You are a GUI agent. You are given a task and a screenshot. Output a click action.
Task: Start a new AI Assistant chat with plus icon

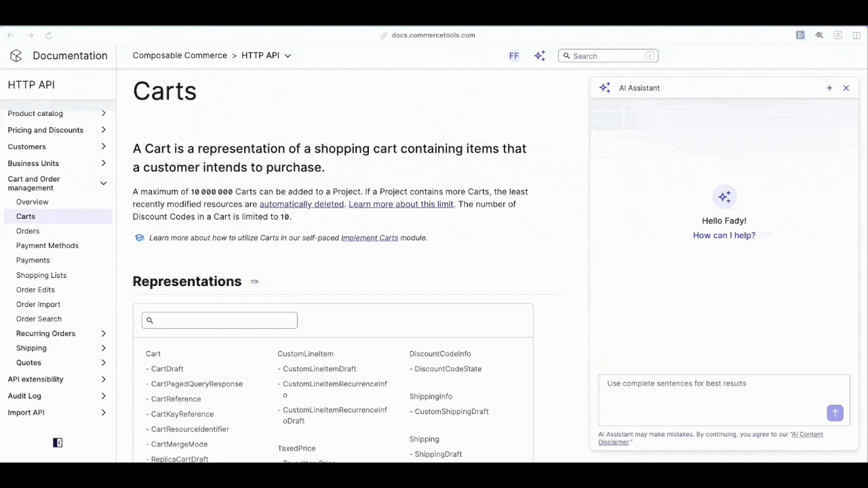(829, 88)
